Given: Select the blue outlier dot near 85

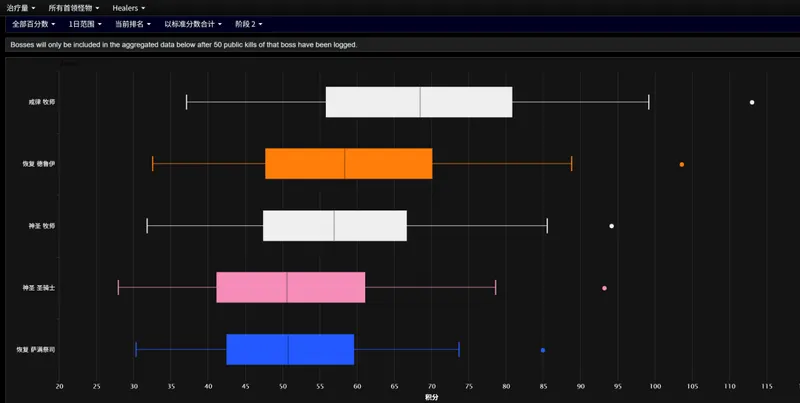Looking at the screenshot, I should [543, 350].
